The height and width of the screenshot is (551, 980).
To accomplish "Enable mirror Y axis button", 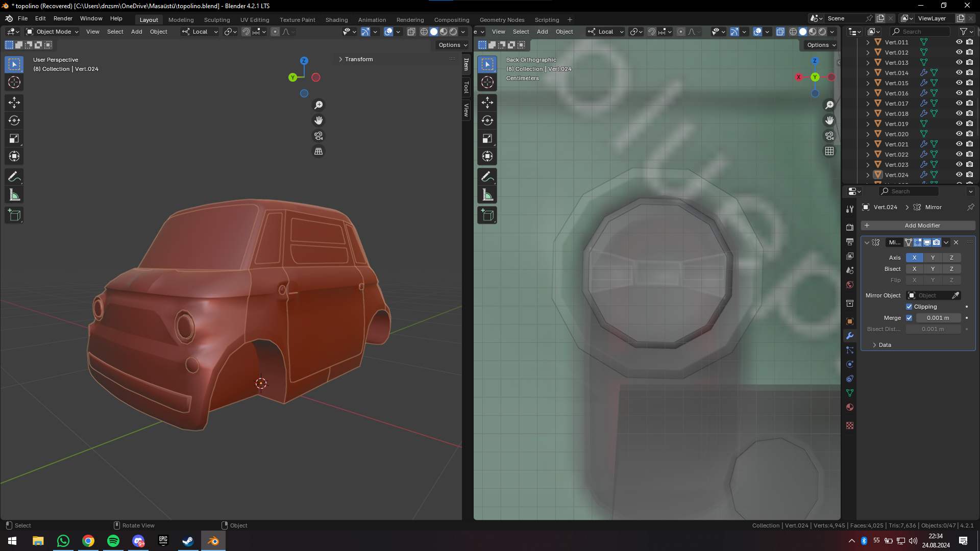I will [933, 258].
